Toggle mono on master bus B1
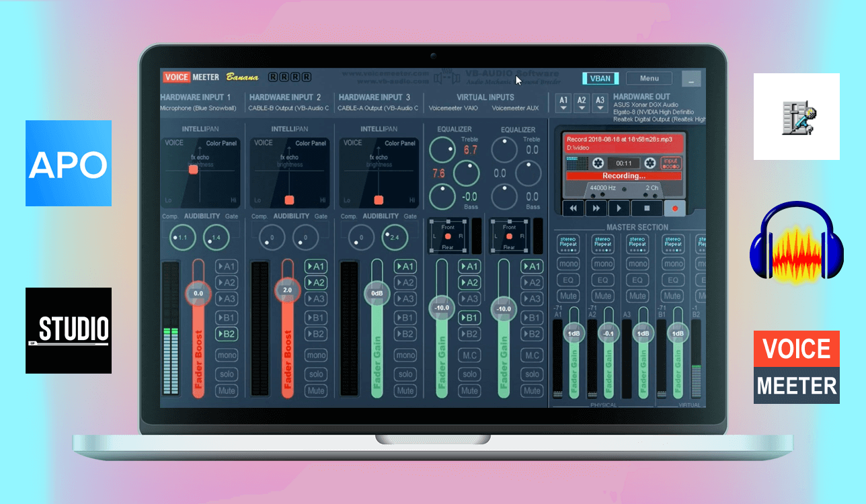Screen dimensions: 866x504 click(673, 264)
